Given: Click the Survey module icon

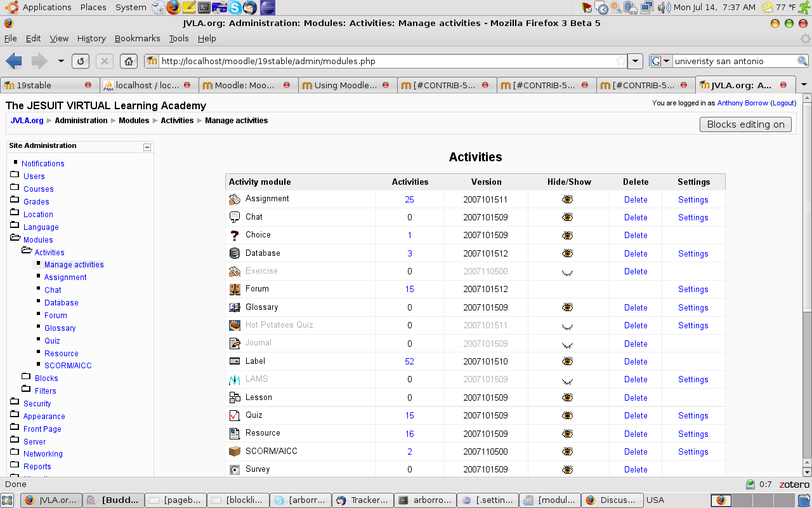Looking at the screenshot, I should click(235, 469).
